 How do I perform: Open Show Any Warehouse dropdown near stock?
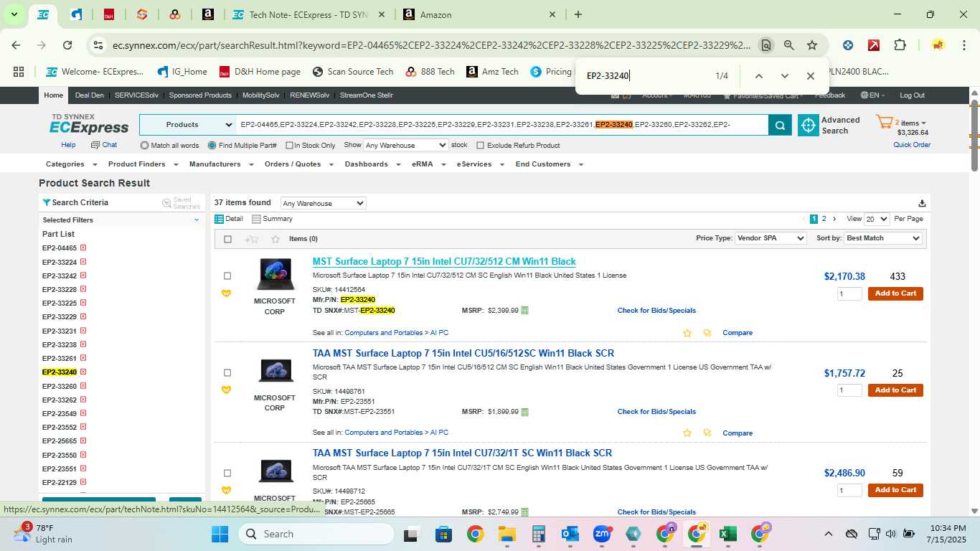(406, 145)
